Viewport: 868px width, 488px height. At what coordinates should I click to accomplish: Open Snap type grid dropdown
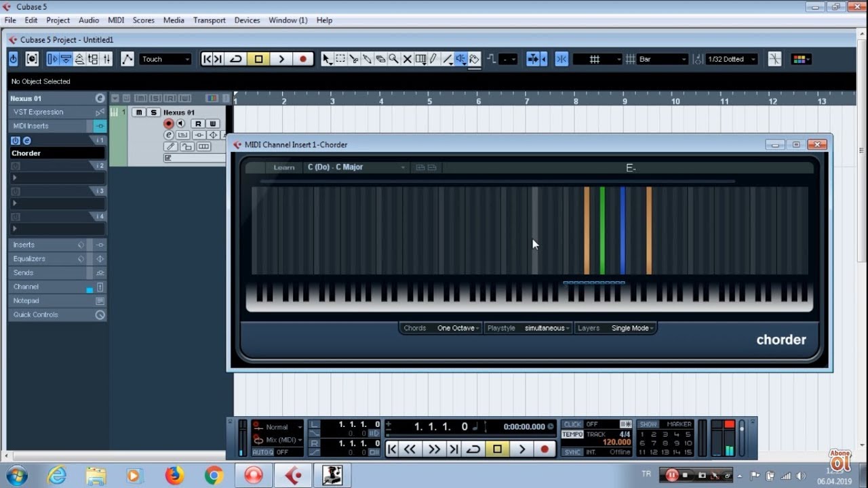(597, 59)
